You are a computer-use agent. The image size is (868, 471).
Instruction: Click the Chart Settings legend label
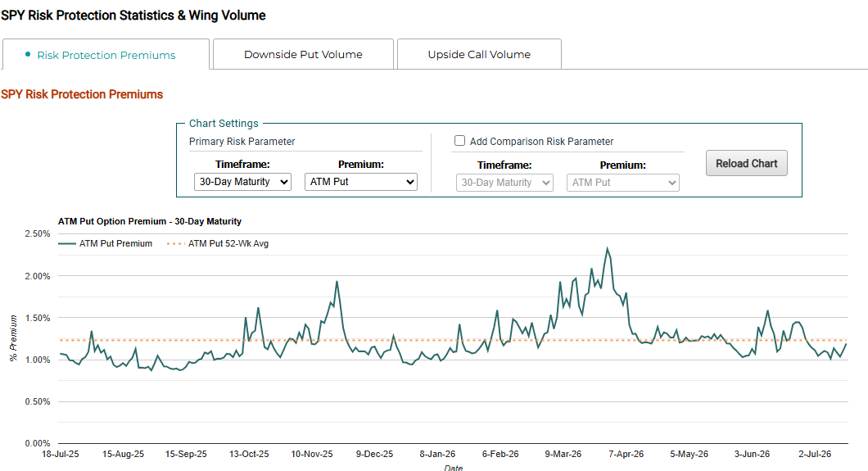224,124
